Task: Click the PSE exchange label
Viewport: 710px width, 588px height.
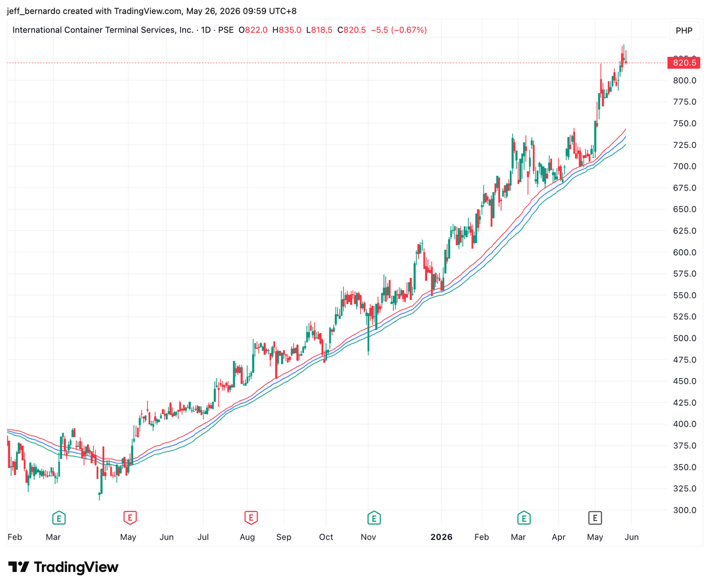Action: [x=226, y=30]
